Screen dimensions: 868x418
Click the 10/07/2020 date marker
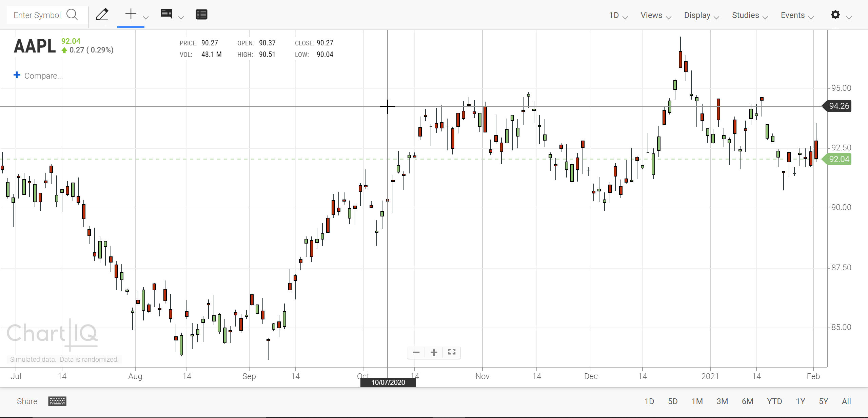[x=388, y=382]
